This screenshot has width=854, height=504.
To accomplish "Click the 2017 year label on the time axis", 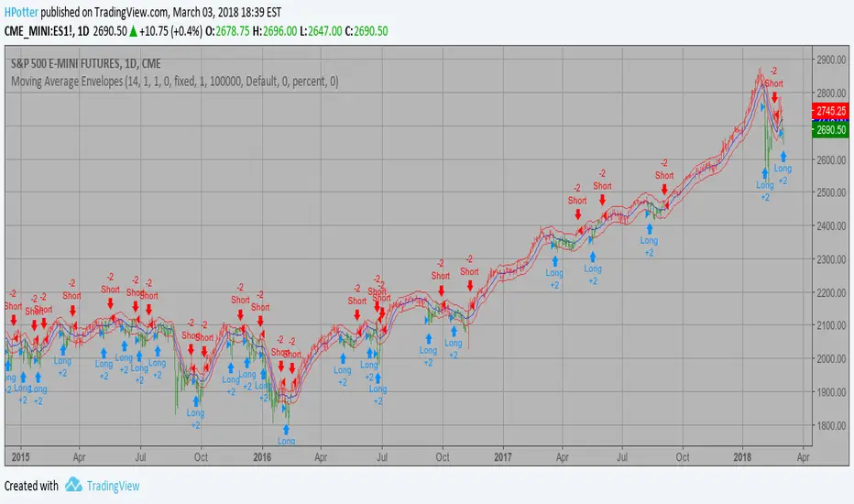I will coord(503,456).
